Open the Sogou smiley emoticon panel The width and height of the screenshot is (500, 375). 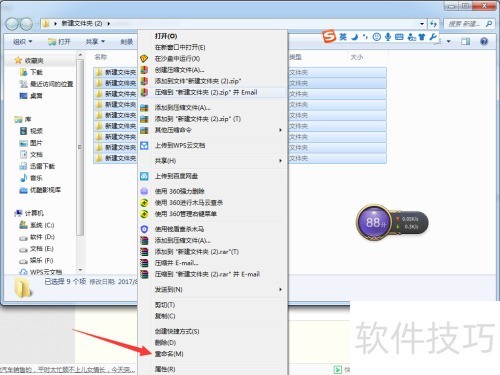coord(377,37)
